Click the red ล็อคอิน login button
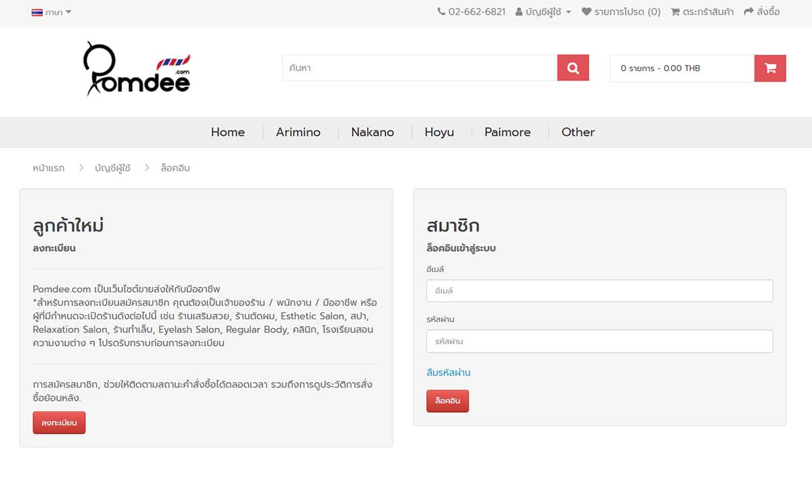The image size is (812, 504). [447, 400]
